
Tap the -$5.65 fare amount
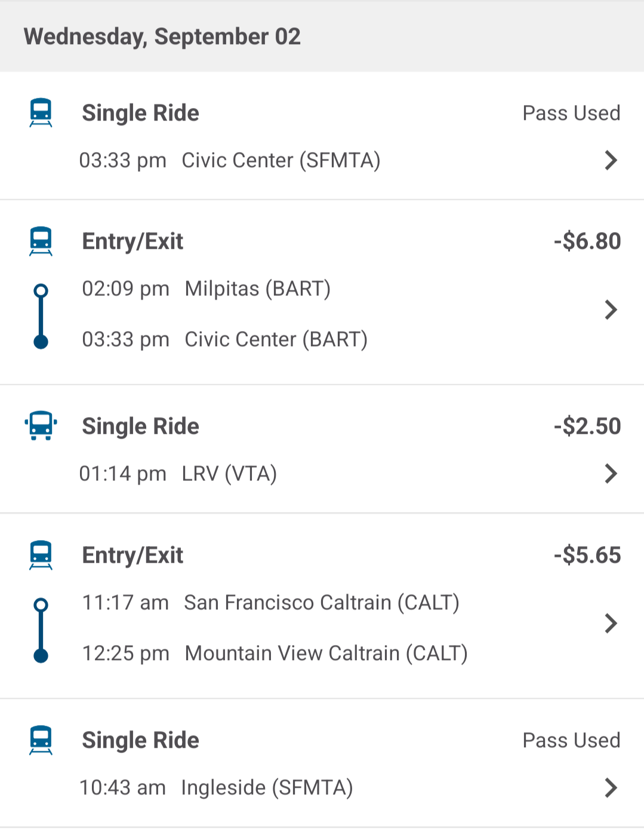pyautogui.click(x=587, y=555)
